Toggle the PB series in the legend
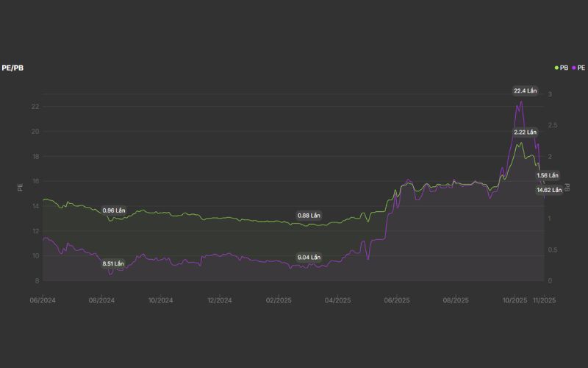The width and height of the screenshot is (588, 368). pos(564,68)
